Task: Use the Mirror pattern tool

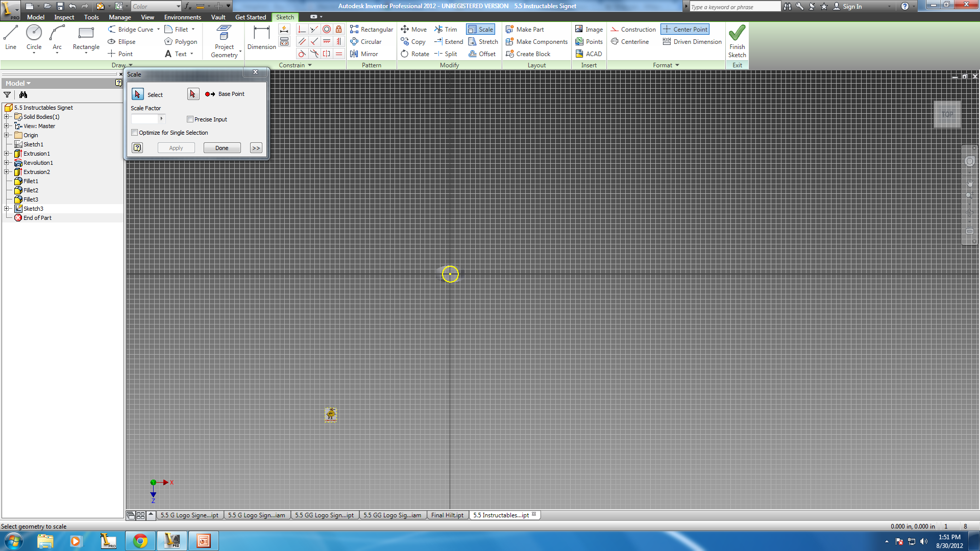Action: pyautogui.click(x=364, y=54)
